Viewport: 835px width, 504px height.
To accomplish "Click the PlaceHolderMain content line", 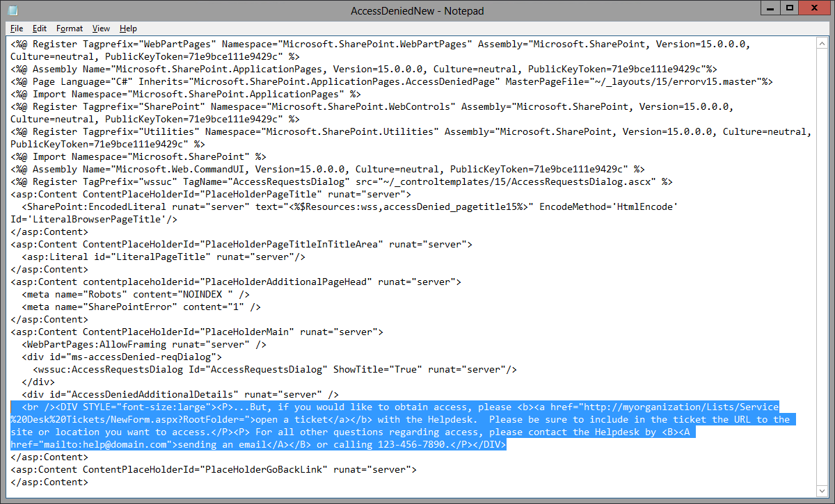I will click(x=197, y=332).
